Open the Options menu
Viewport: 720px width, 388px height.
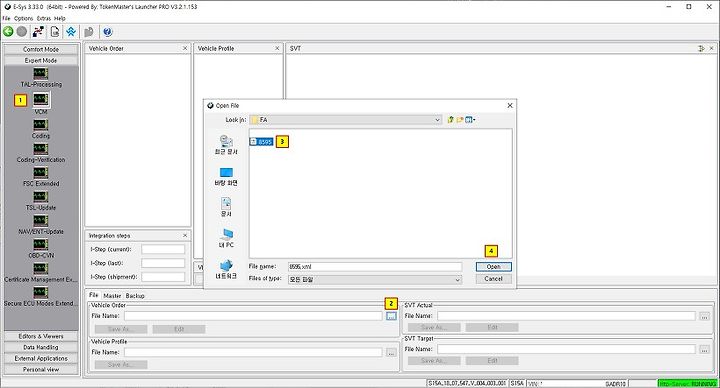(x=23, y=18)
